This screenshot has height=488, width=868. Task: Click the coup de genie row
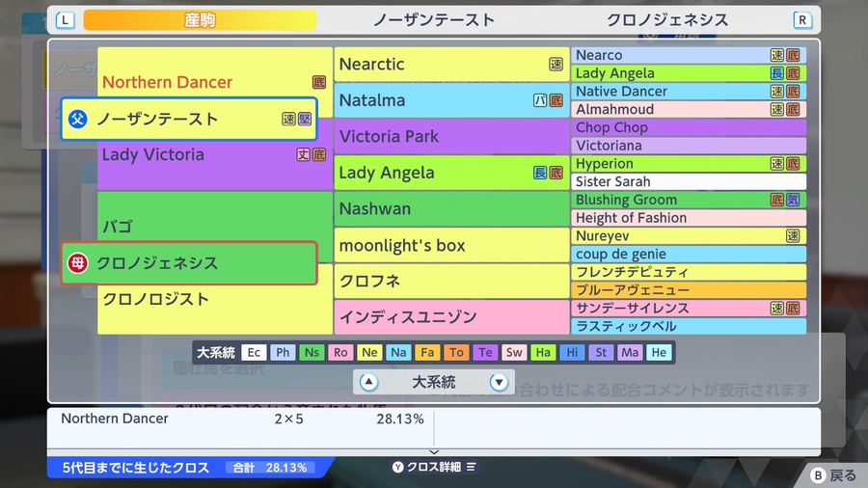[689, 254]
